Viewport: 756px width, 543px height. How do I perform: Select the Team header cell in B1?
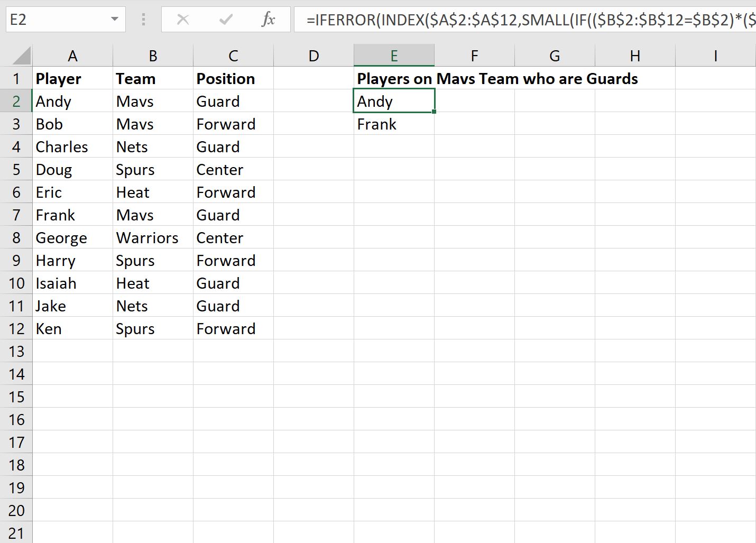[x=153, y=78]
